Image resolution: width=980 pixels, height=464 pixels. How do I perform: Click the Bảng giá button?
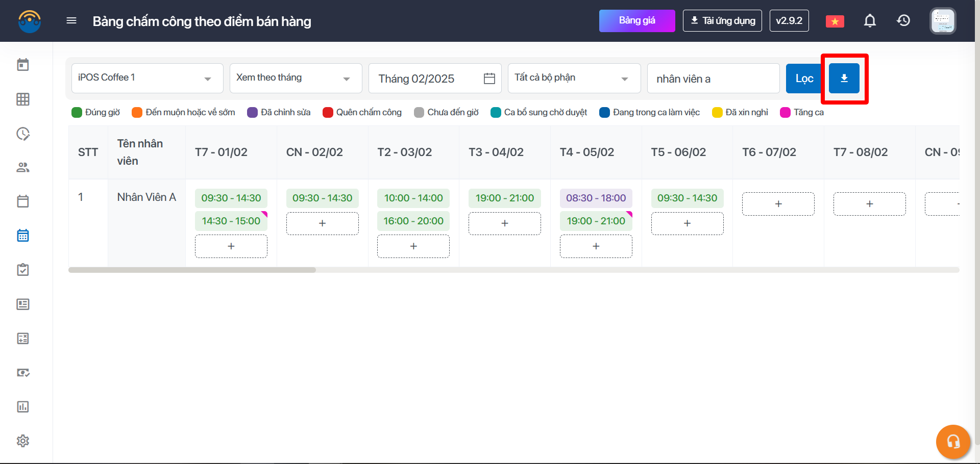(x=636, y=21)
